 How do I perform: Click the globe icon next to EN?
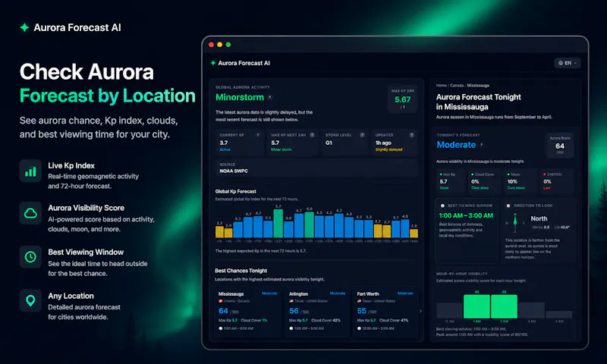561,63
